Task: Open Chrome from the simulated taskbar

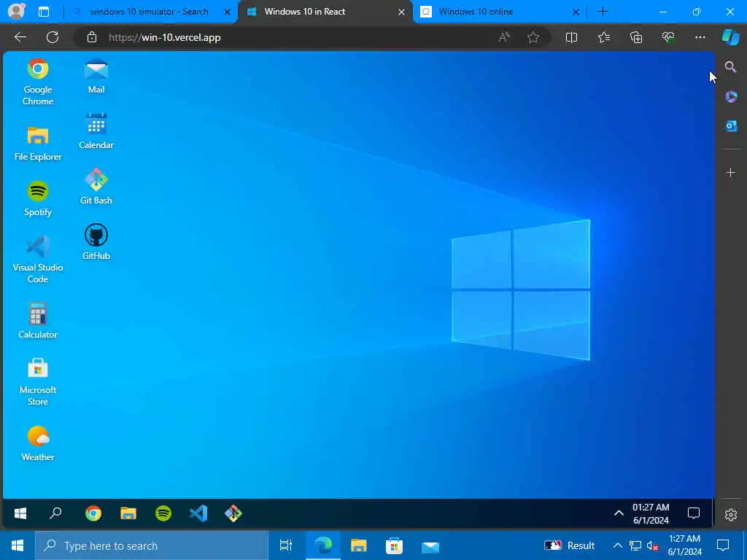Action: [93, 513]
